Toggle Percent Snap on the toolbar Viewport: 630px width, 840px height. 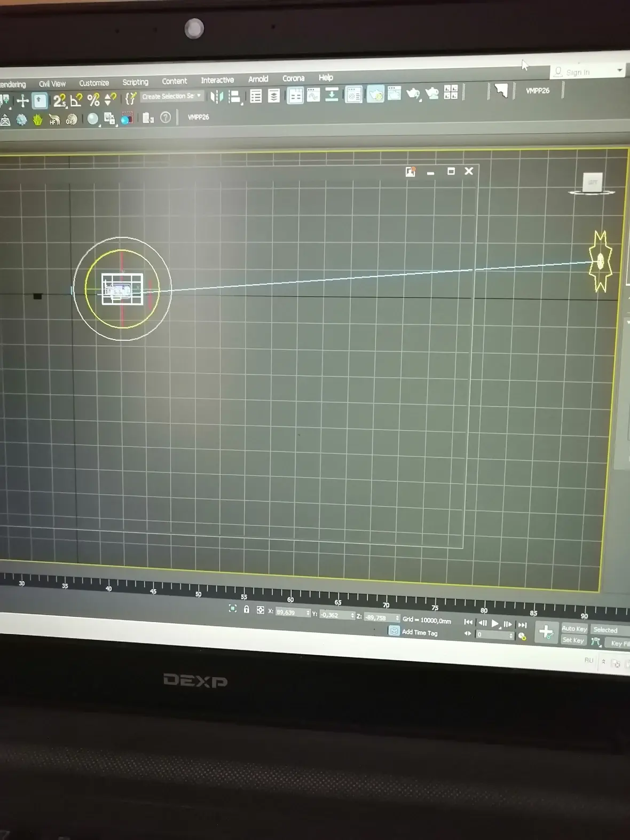[93, 99]
